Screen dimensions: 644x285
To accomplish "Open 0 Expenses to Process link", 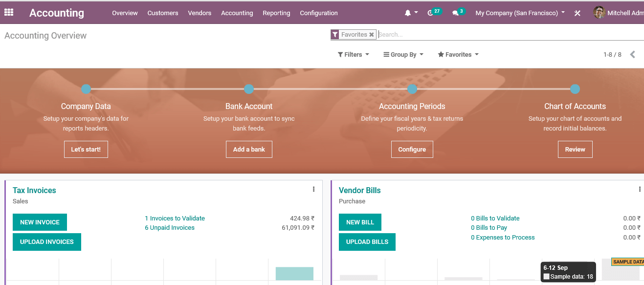I will pos(503,238).
